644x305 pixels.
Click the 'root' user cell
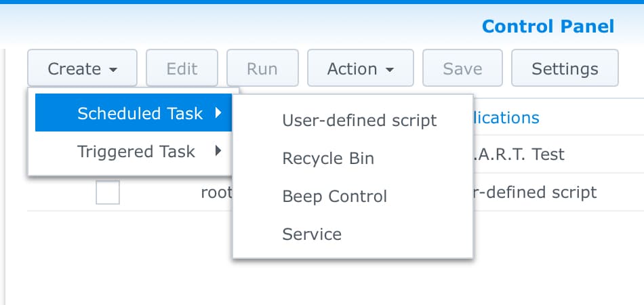(216, 192)
